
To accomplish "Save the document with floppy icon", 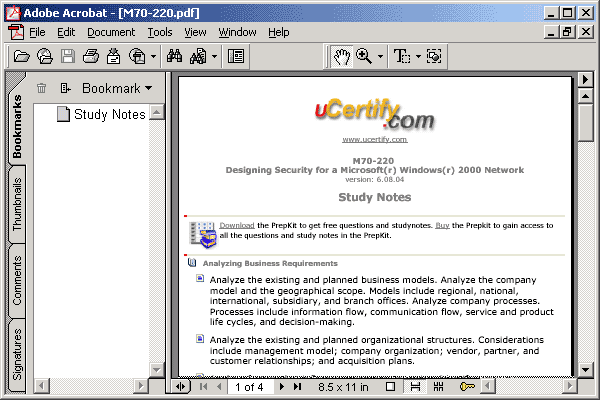I will coord(68,57).
